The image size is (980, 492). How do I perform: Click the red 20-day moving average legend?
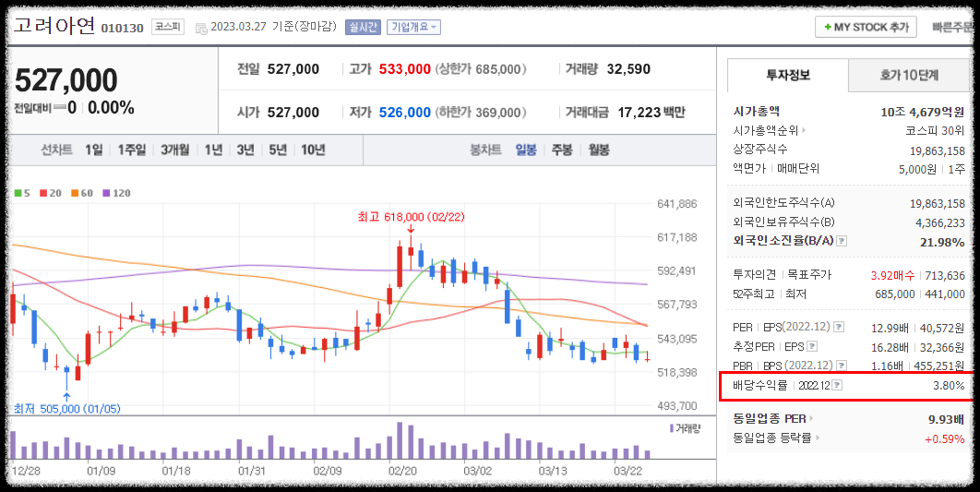pyautogui.click(x=51, y=193)
